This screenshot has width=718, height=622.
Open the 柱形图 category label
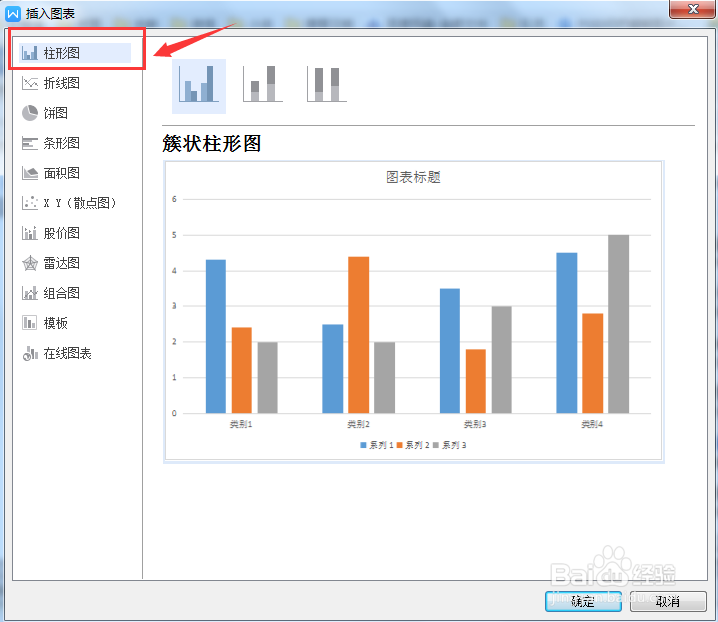(x=62, y=53)
